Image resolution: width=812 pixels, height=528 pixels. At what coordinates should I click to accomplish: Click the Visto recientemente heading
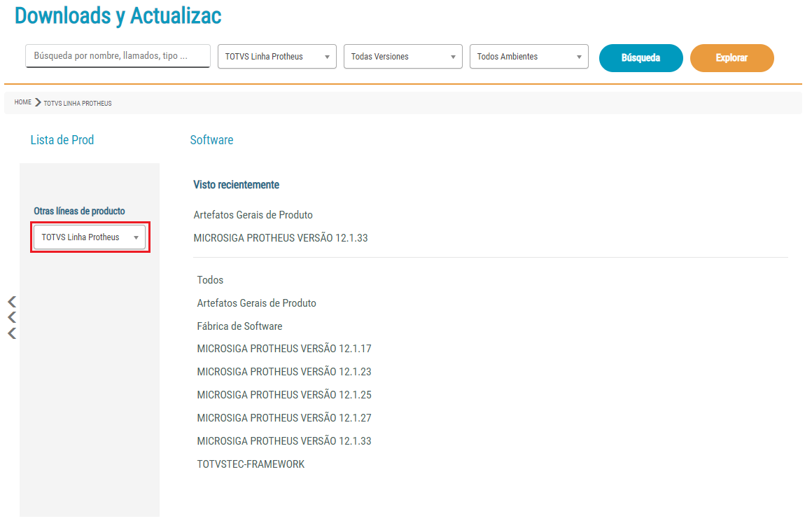tap(236, 185)
